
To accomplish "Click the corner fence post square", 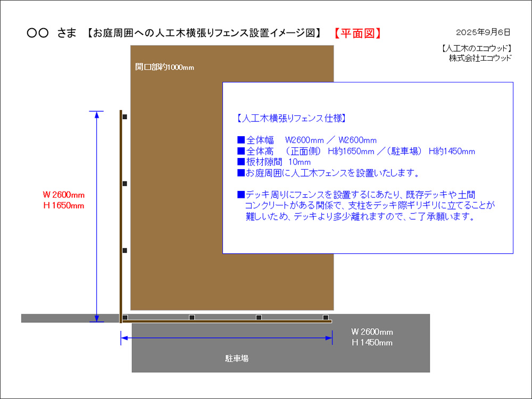I will point(124,318).
